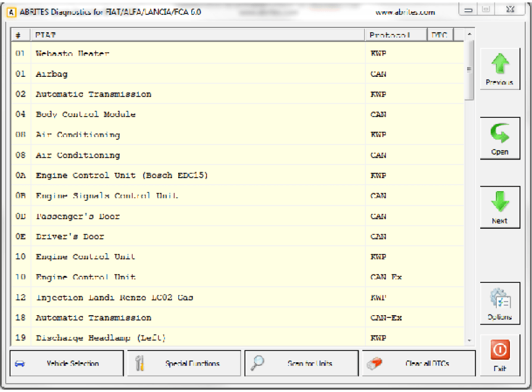Click the magnifier icon for Scan for Units
The image size is (532, 392).
click(257, 363)
